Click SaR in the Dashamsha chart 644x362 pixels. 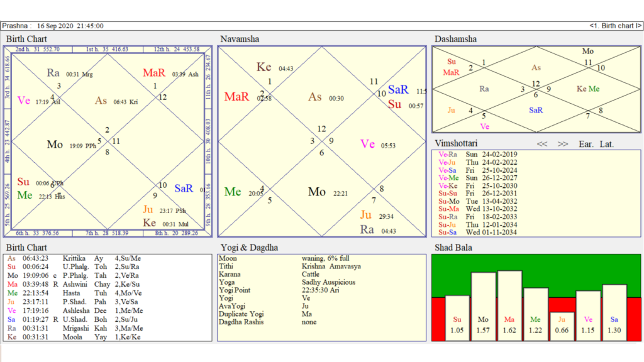(536, 110)
